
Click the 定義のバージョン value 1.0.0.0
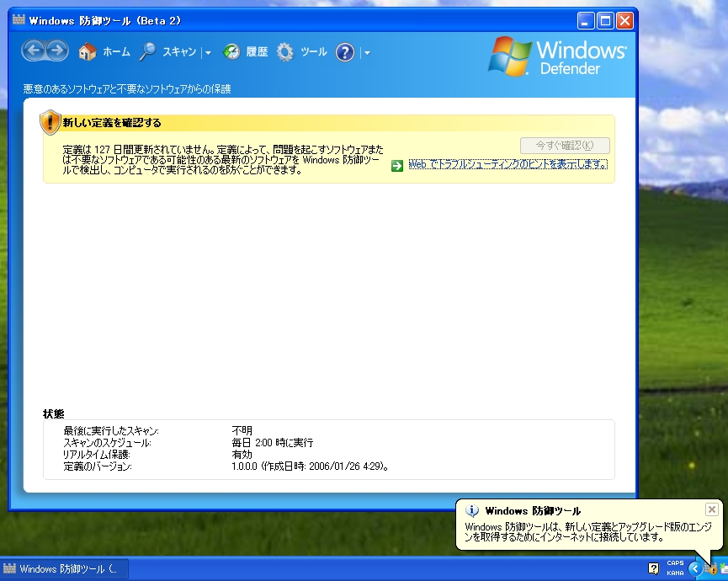pyautogui.click(x=310, y=466)
